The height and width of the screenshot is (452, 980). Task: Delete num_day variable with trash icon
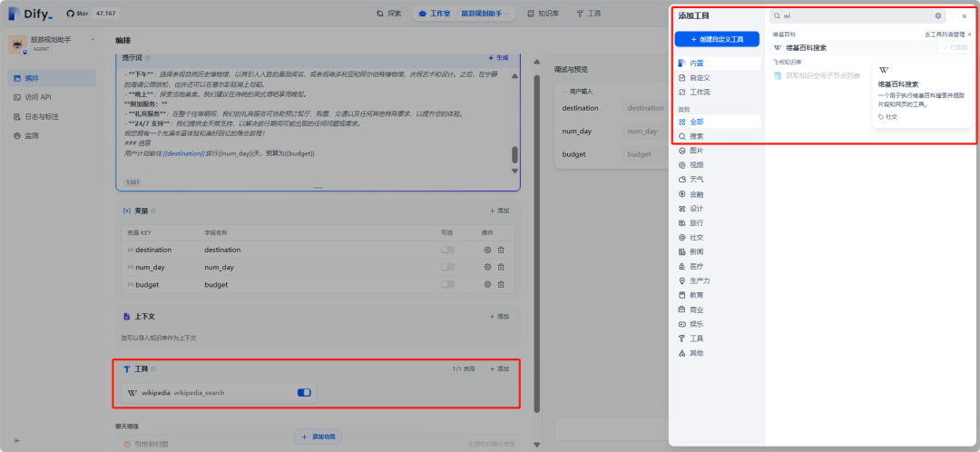click(501, 267)
